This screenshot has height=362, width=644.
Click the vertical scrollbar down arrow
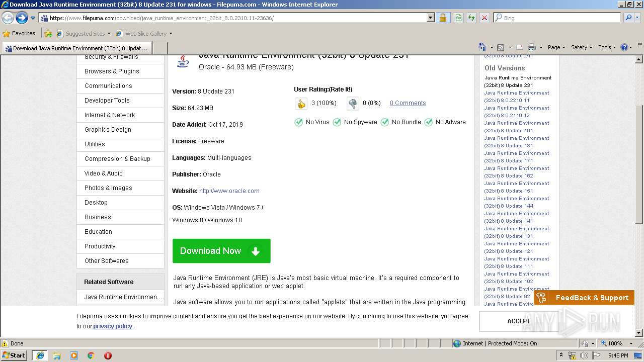pyautogui.click(x=639, y=332)
